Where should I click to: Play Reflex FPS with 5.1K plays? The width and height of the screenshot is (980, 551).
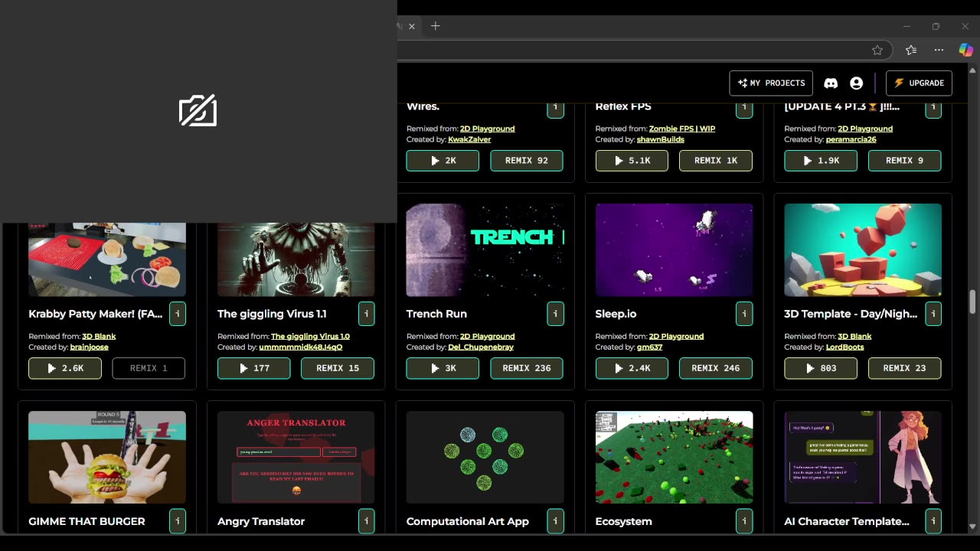[632, 161]
